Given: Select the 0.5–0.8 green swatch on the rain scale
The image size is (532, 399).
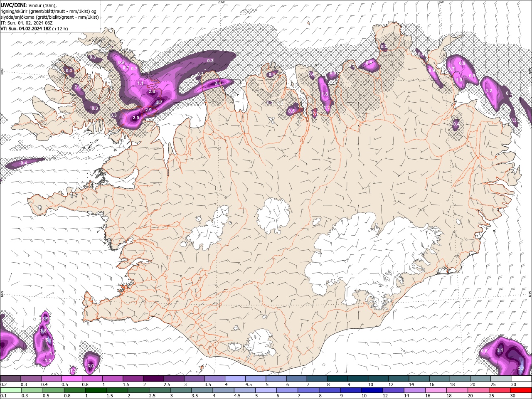Looking at the screenshot, I should (53, 390).
